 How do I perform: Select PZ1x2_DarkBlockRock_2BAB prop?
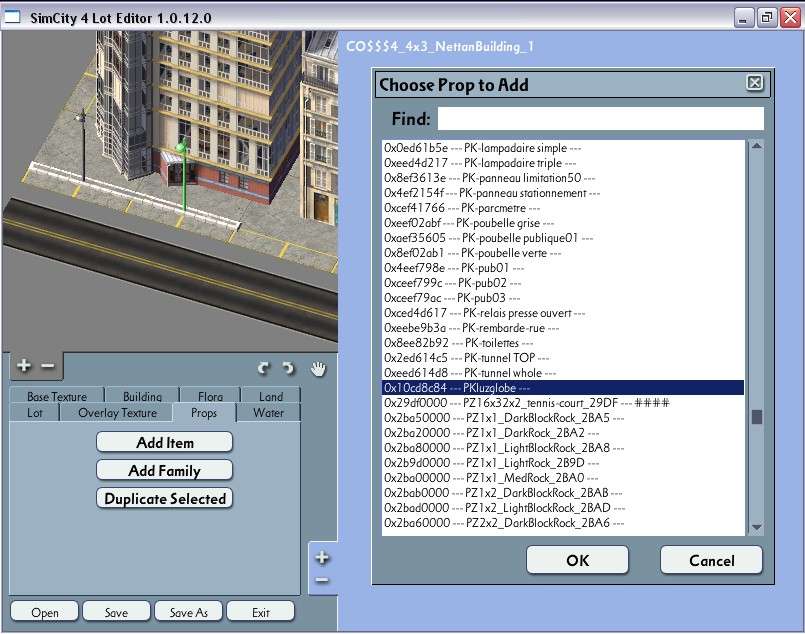pos(563,493)
